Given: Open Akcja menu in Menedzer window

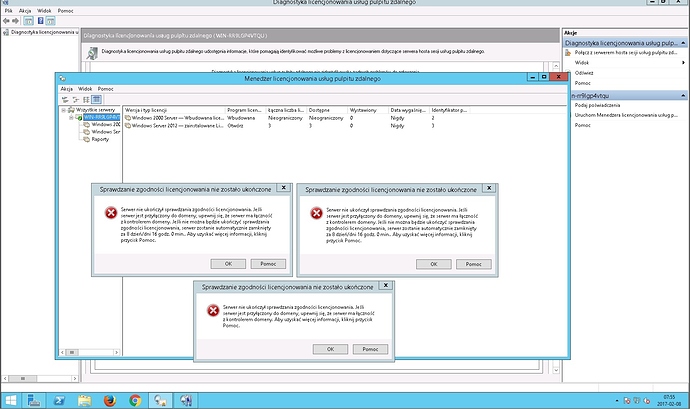Looking at the screenshot, I should point(66,89).
